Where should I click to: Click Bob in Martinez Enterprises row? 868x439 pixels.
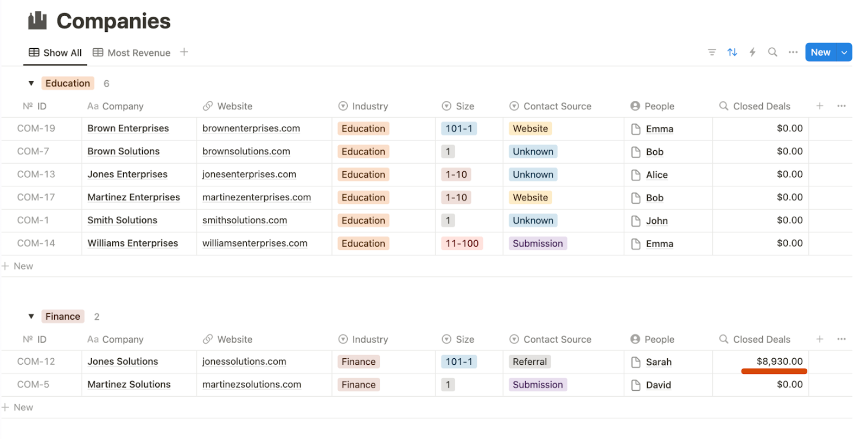click(654, 198)
